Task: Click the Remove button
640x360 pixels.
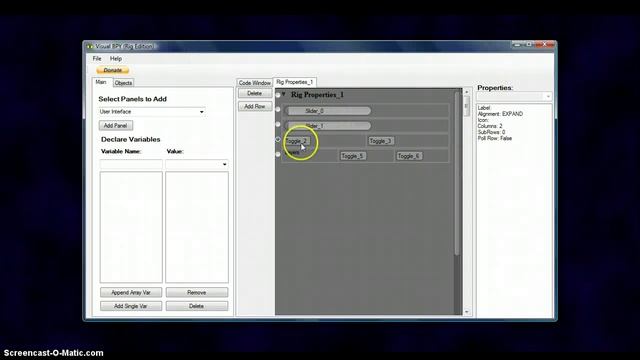Action: (x=197, y=293)
